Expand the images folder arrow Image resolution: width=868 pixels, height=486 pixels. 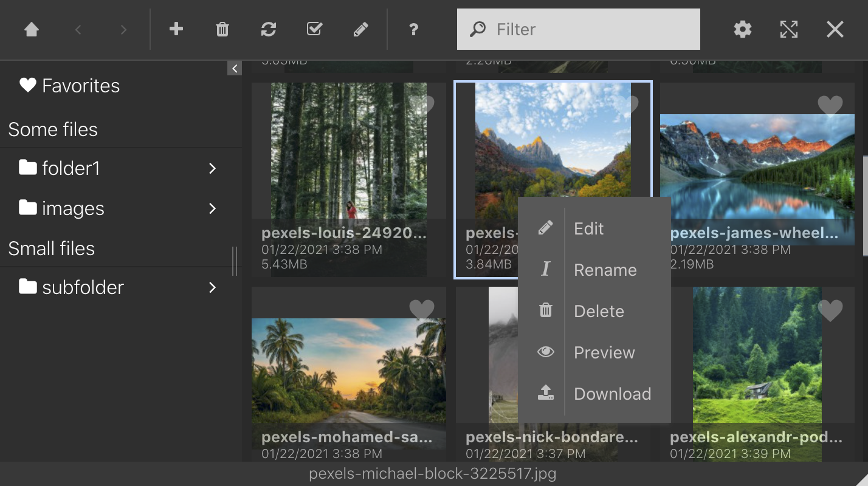[213, 208]
